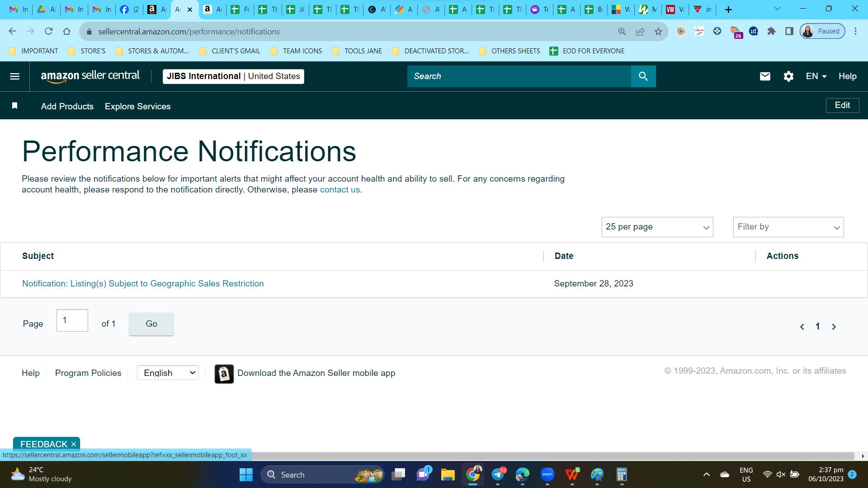868x488 pixels.
Task: Open the STORE'S bookmarks folder
Action: 87,51
